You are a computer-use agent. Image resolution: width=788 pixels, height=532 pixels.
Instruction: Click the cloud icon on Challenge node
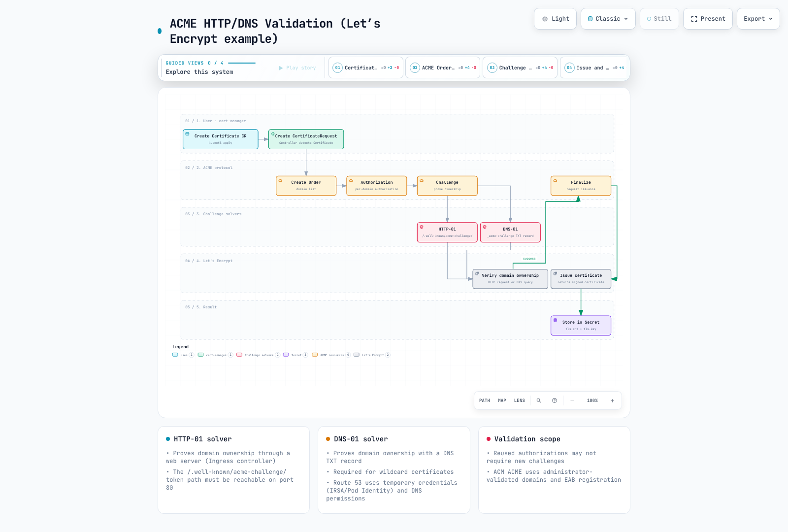tap(422, 180)
